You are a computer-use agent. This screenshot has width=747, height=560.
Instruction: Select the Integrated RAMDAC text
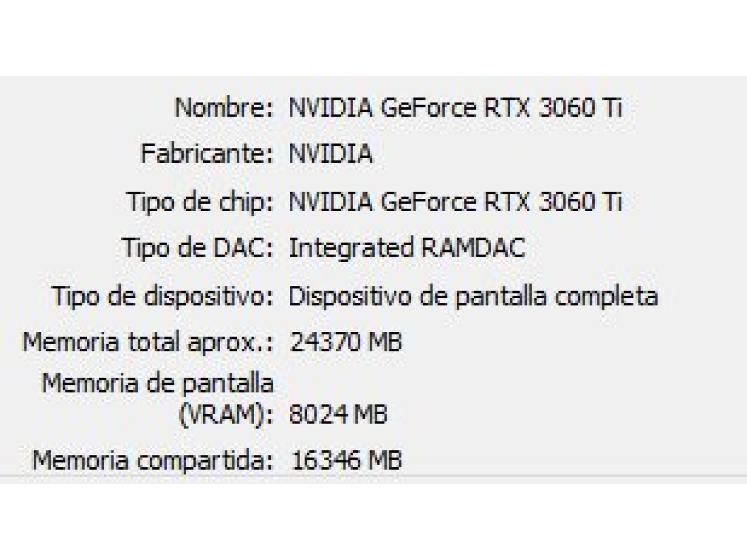point(407,248)
